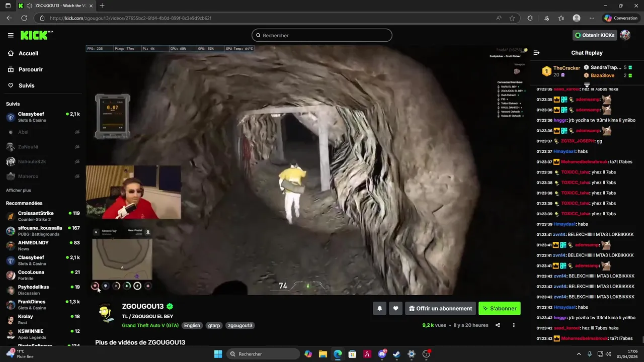Open CroissantStrike recommended channel
Image resolution: width=644 pixels, height=362 pixels.
click(43, 216)
